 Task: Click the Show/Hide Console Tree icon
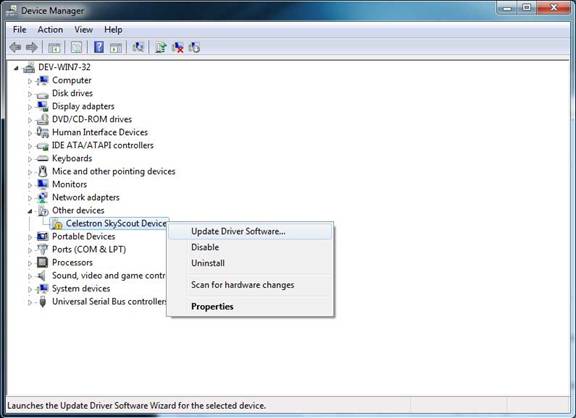tap(54, 47)
